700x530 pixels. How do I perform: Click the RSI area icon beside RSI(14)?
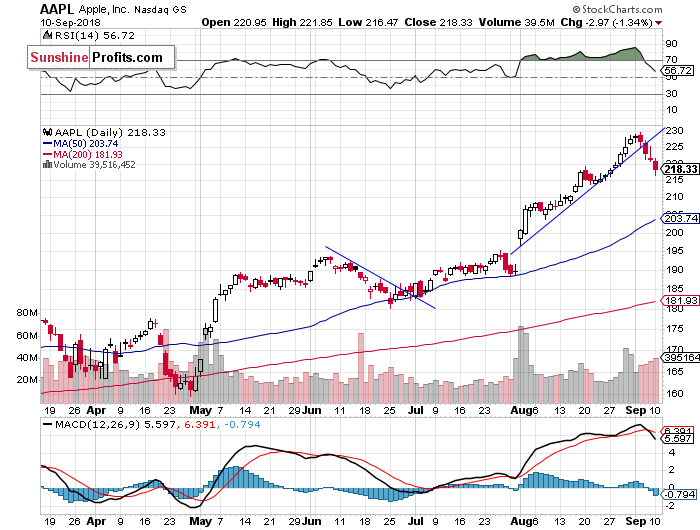47,35
